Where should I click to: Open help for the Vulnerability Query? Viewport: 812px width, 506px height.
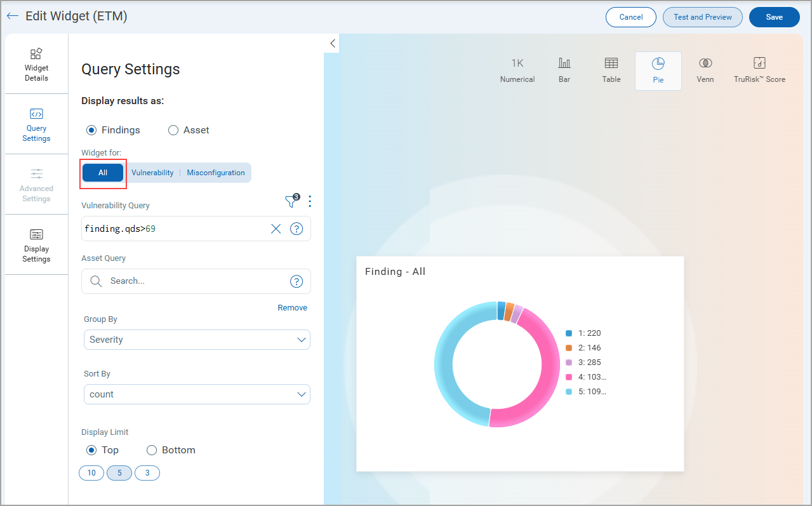(296, 229)
